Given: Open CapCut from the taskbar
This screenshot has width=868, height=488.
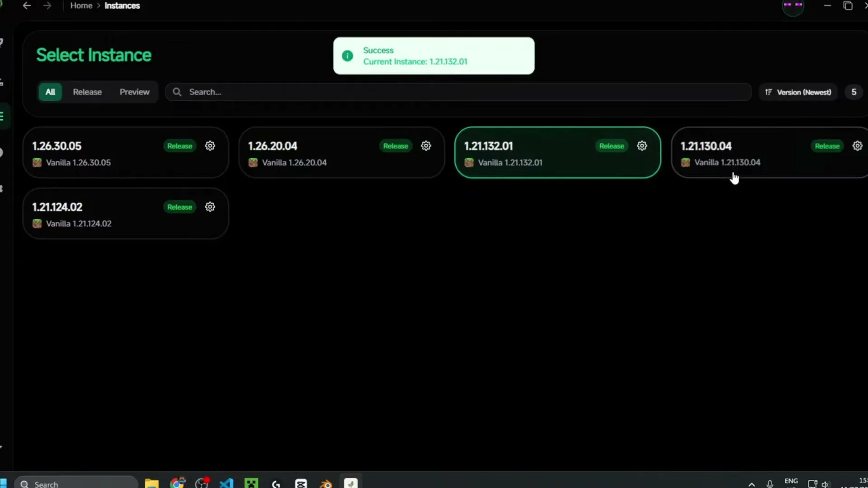Looking at the screenshot, I should 301,483.
